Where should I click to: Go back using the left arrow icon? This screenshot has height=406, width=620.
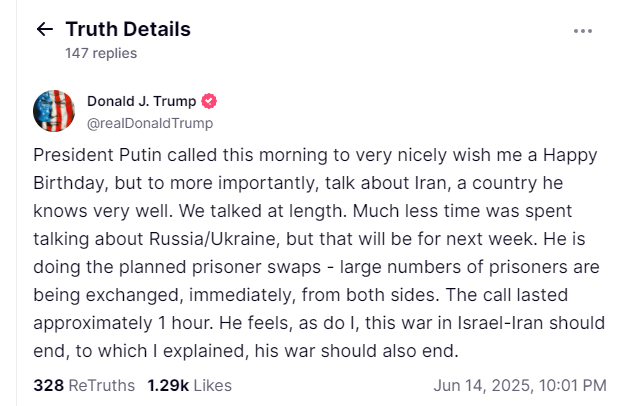point(44,29)
